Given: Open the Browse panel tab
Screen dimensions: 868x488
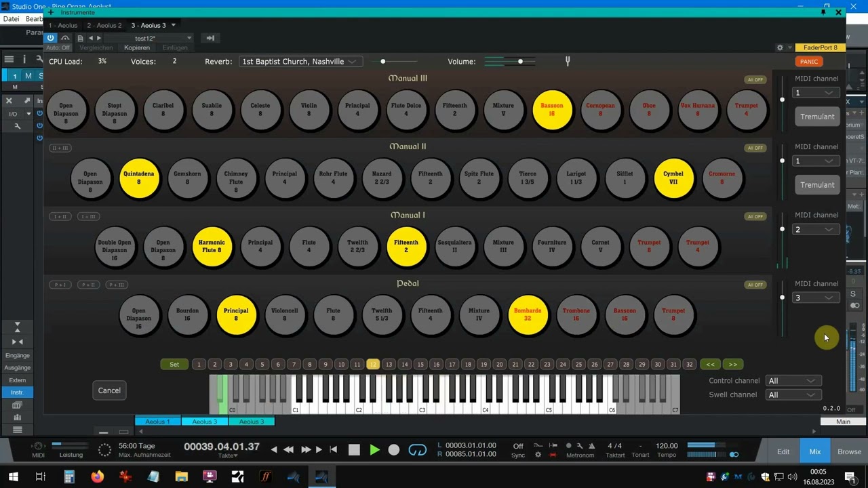Looking at the screenshot, I should [x=850, y=451].
